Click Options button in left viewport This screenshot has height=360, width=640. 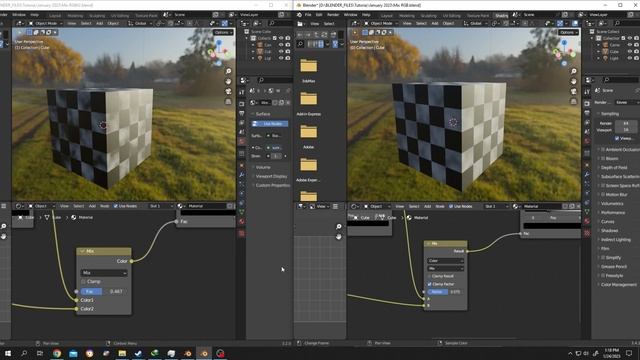(x=223, y=32)
